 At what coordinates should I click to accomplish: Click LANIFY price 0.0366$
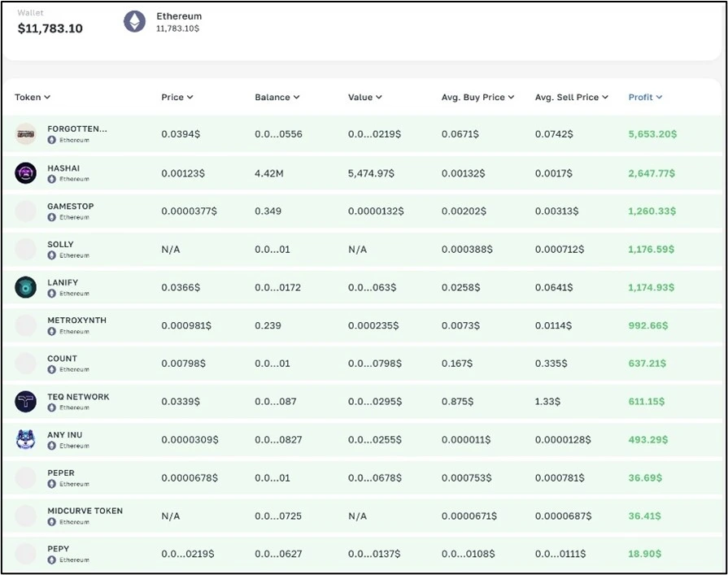[x=181, y=287]
